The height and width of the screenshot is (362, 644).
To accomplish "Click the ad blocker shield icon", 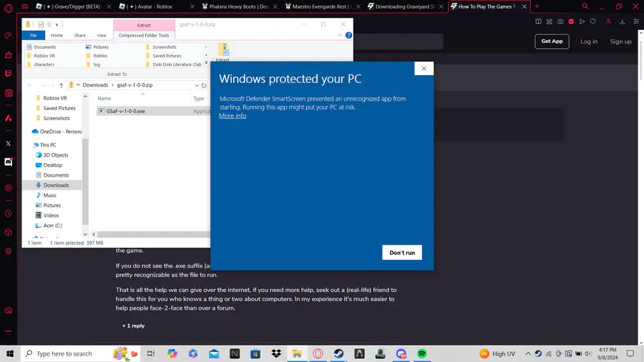I will point(571,21).
